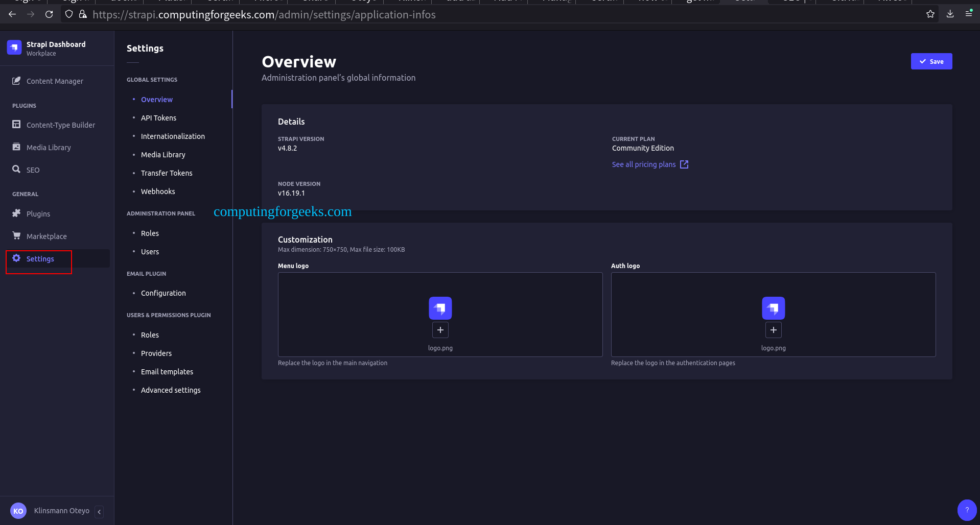Open the Plugins section
Viewport: 980px width, 525px height.
(x=38, y=213)
